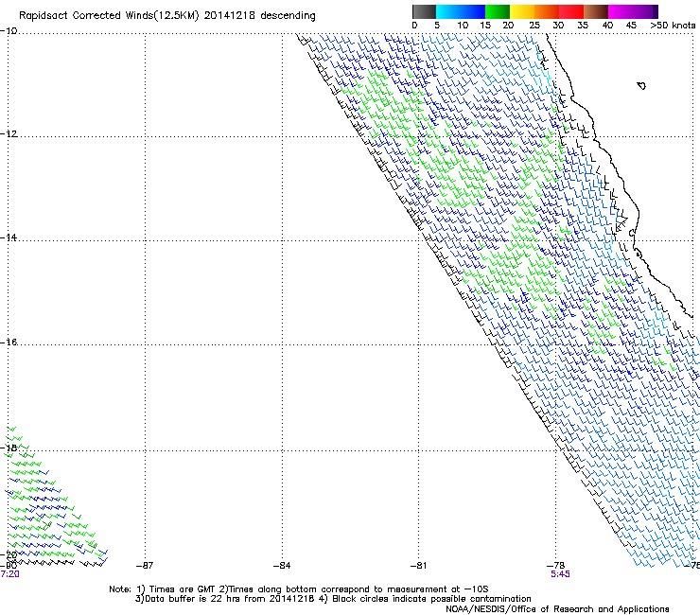This screenshot has height=615, width=700.
Task: Click the cyan-blue 5-15 knots color band
Action: coord(461,11)
